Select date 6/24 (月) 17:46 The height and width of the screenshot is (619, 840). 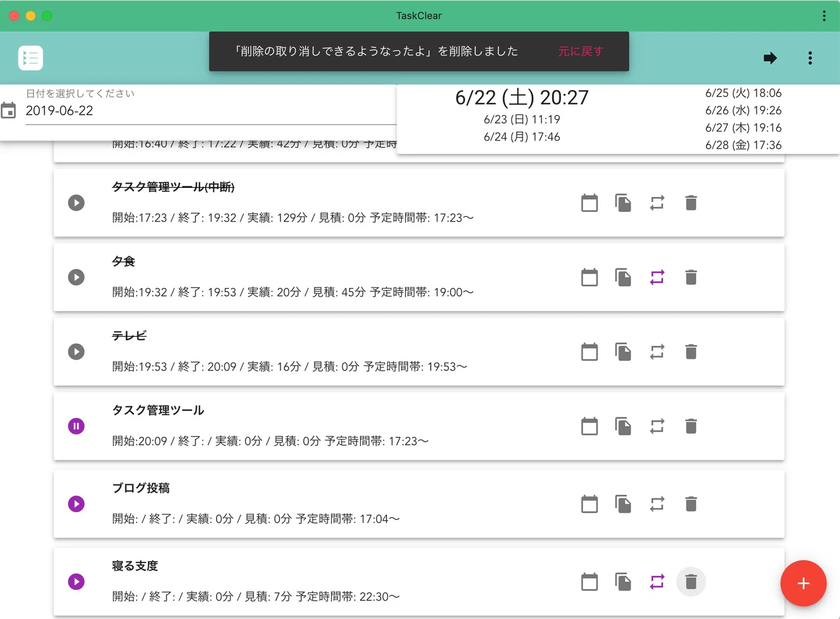pos(522,137)
